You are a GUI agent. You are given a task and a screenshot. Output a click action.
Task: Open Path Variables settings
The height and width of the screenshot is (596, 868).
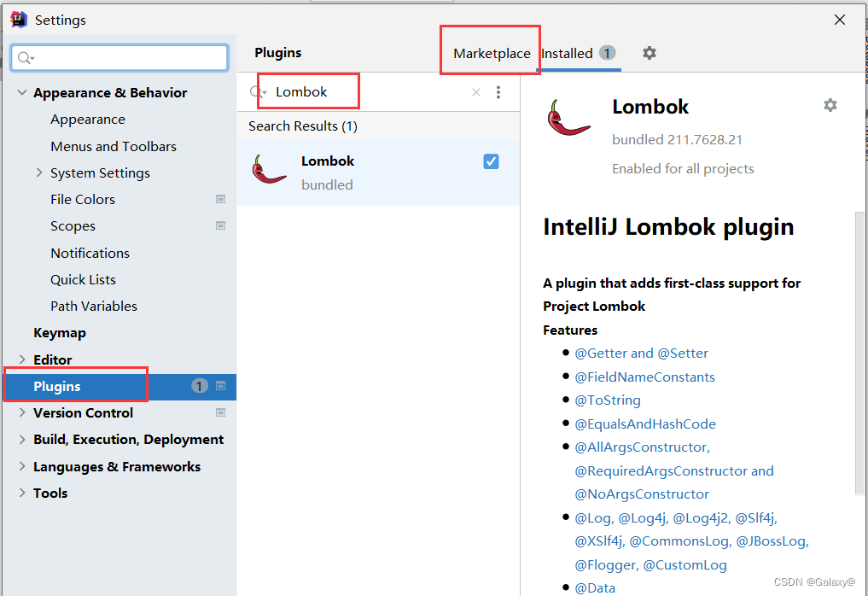click(x=94, y=307)
